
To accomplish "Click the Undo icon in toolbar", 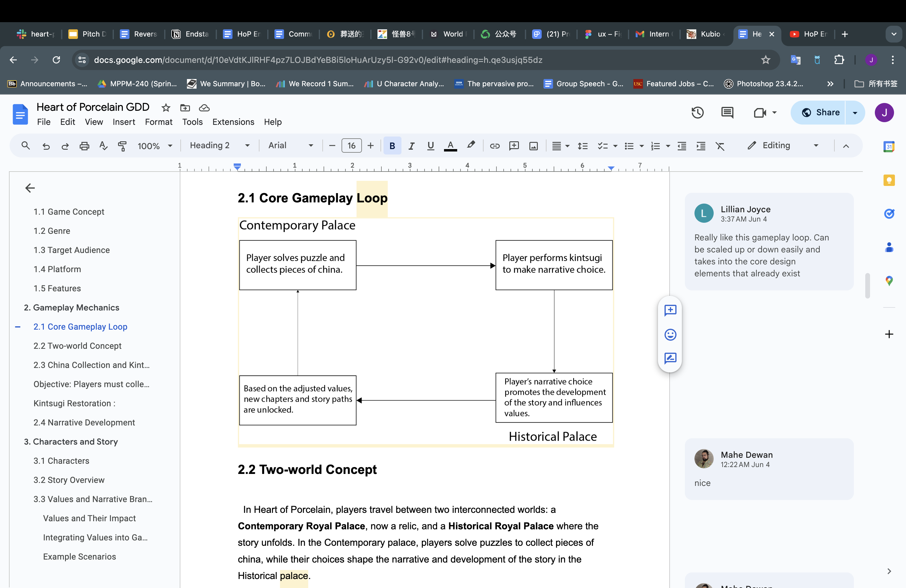I will (46, 146).
